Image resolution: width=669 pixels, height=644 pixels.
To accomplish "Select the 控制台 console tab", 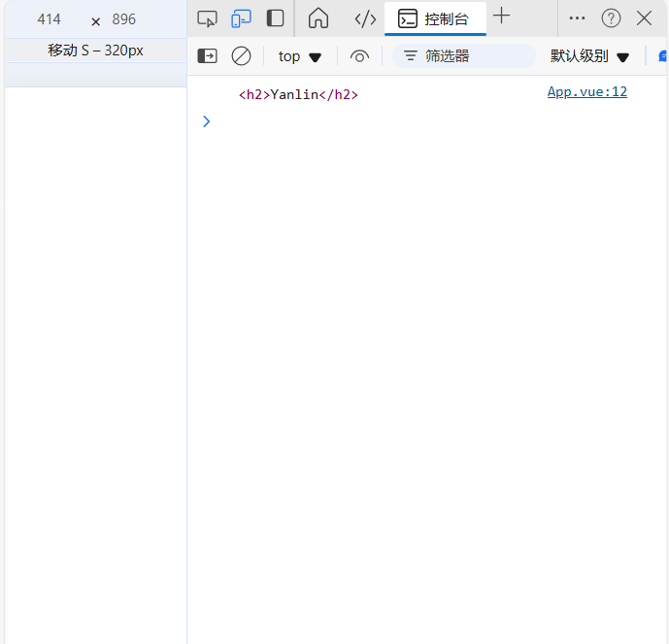I will tap(434, 18).
